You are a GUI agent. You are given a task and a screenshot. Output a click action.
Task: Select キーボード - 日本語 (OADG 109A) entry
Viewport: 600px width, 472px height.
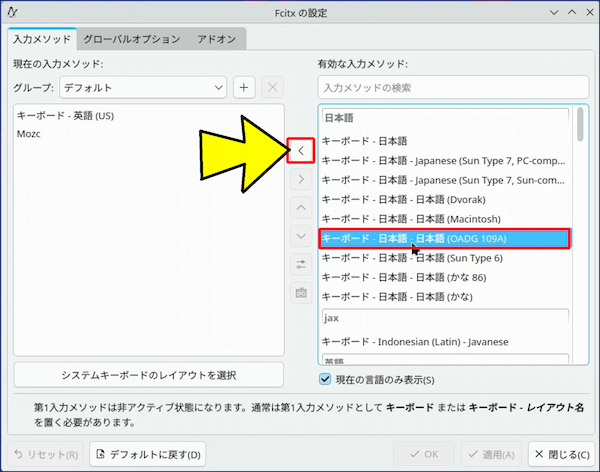tap(444, 238)
